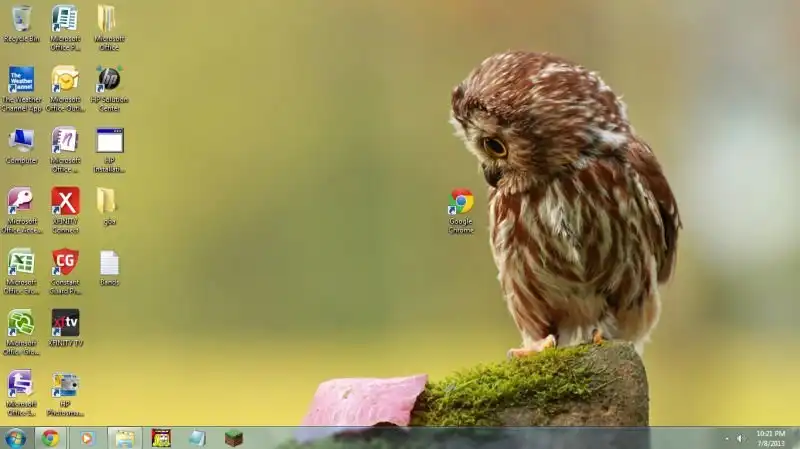Open Windows Explorer from the taskbar
Image resolution: width=800 pixels, height=449 pixels.
click(124, 438)
